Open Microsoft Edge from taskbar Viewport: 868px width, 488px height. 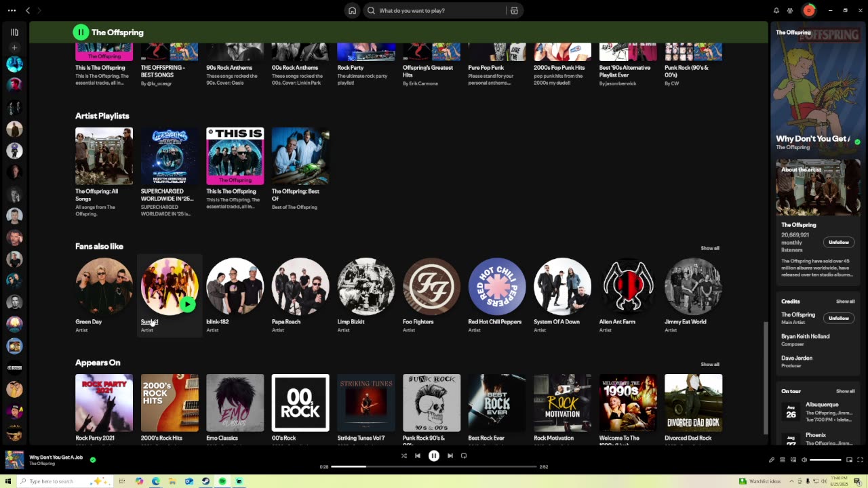coord(156,481)
